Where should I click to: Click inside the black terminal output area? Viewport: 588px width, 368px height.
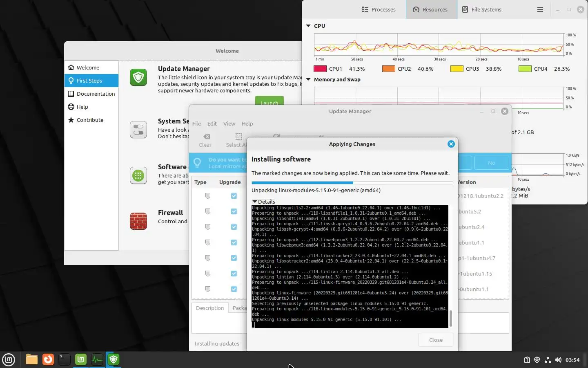coord(350,266)
